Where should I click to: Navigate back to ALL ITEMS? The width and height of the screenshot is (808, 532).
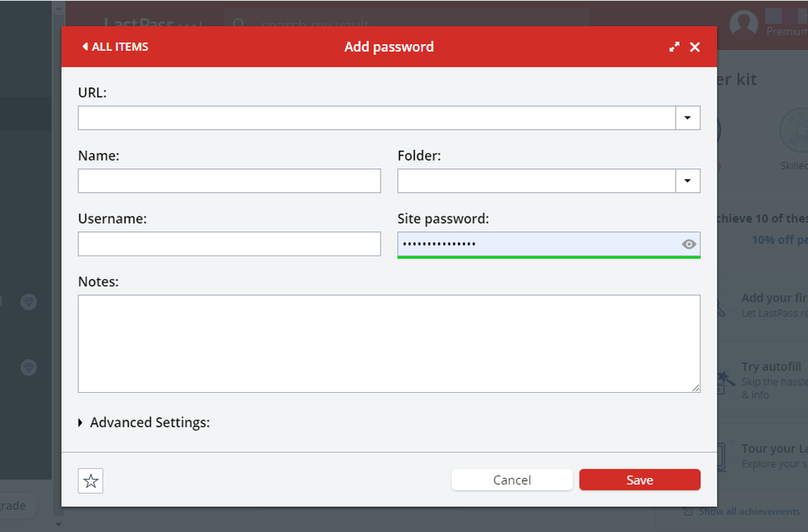(114, 47)
